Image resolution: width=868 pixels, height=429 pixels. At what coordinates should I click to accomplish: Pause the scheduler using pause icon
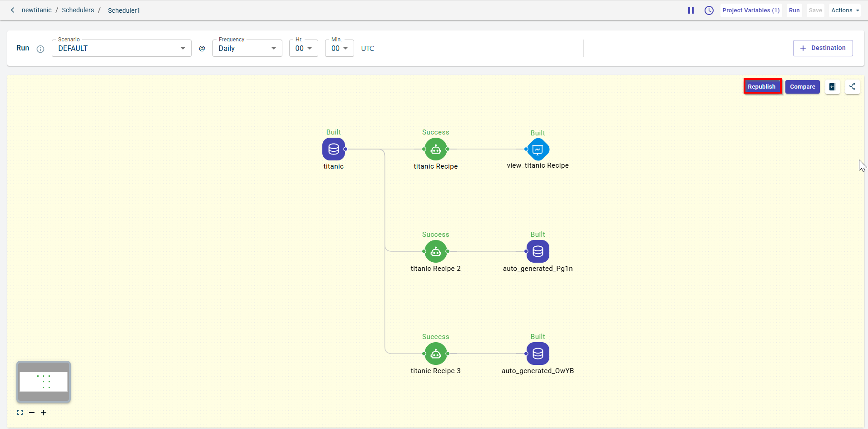click(690, 10)
